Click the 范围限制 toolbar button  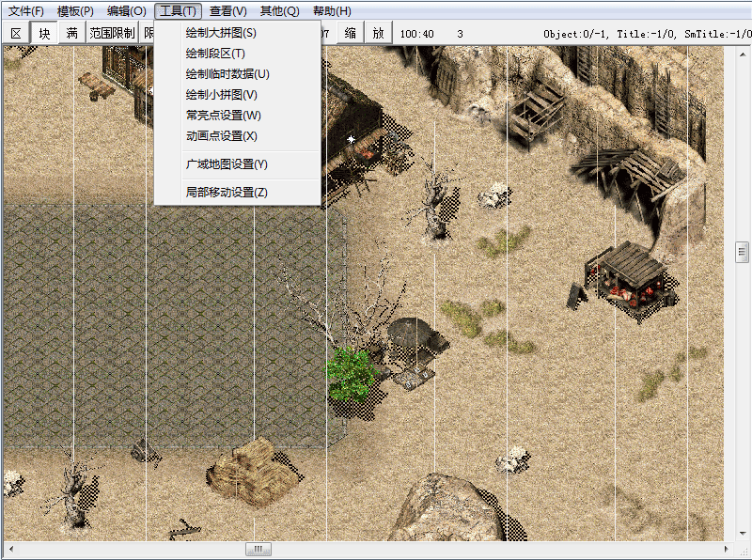point(112,33)
